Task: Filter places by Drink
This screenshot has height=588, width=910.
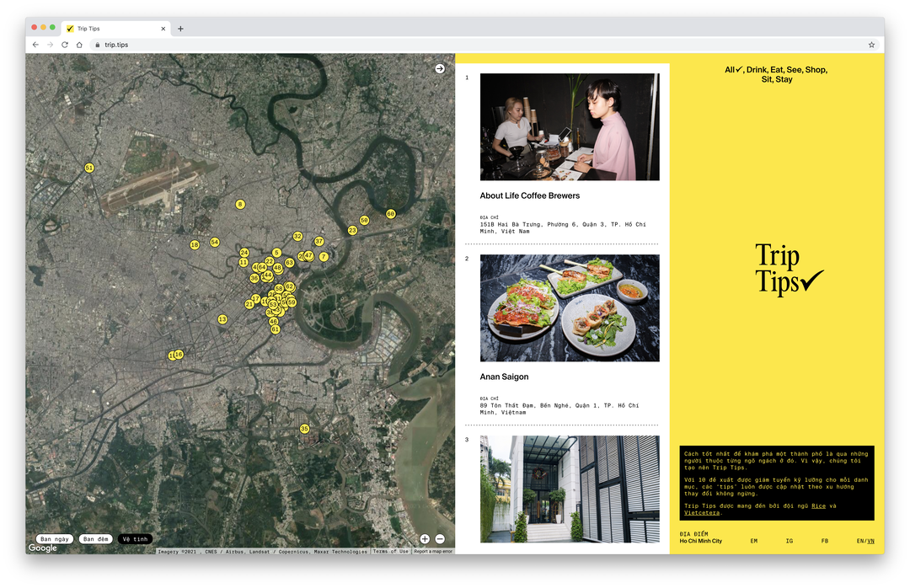Action: [757, 70]
